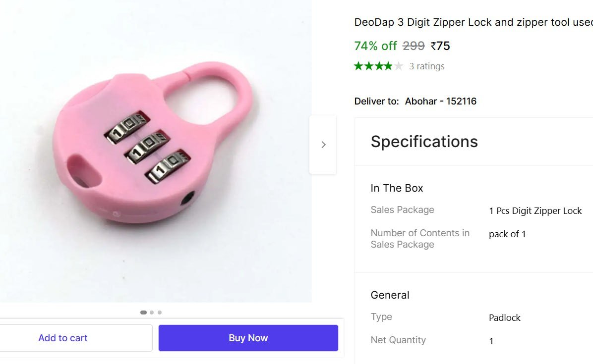Click the 74% off discount label
The image size is (593, 364).
click(375, 46)
